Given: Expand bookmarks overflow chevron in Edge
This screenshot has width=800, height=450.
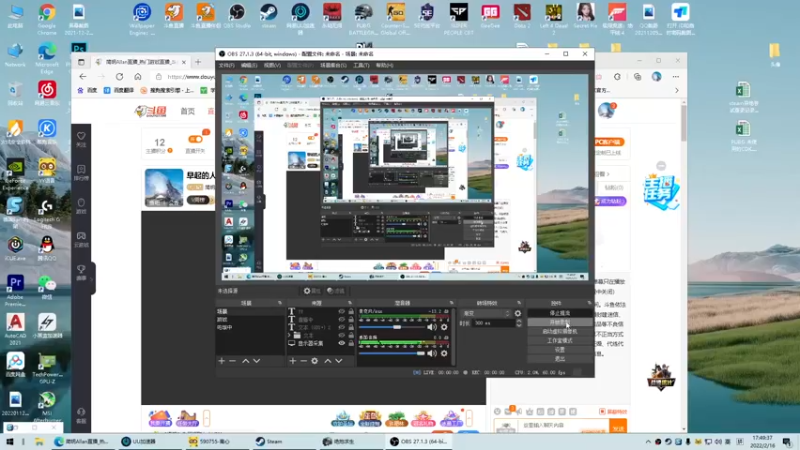Looking at the screenshot, I should 677,90.
